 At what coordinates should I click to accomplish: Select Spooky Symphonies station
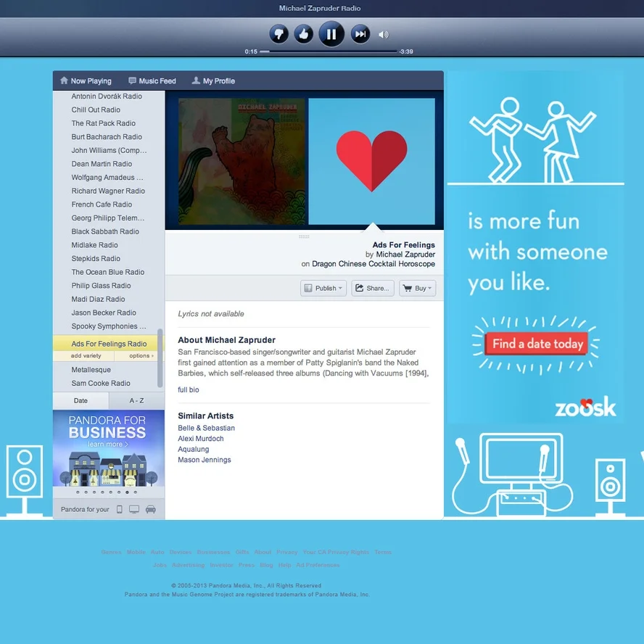[109, 326]
